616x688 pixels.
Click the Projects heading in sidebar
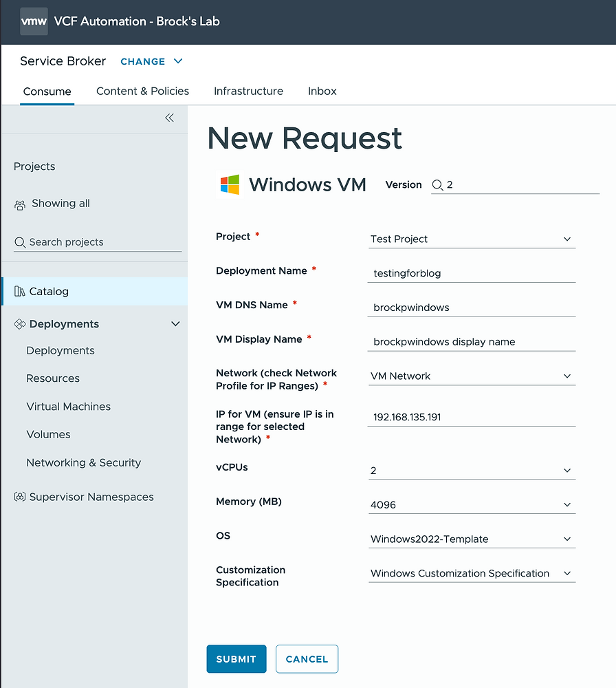point(34,166)
